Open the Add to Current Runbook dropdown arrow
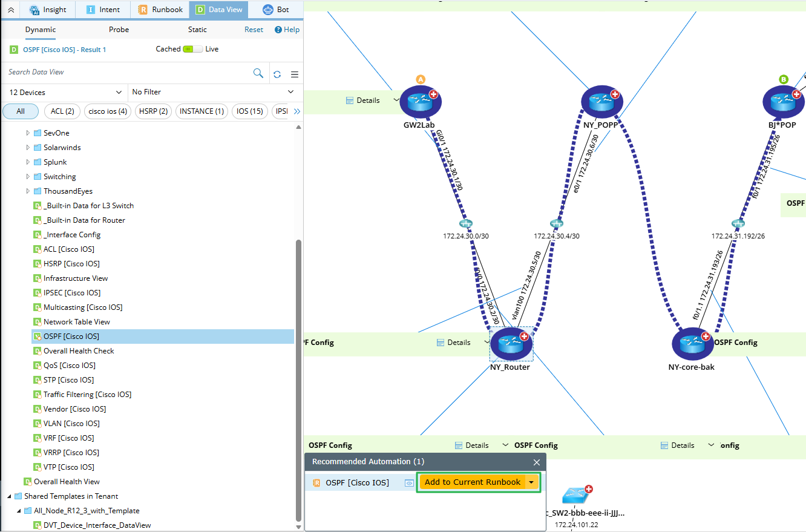The image size is (806, 532). (x=531, y=482)
